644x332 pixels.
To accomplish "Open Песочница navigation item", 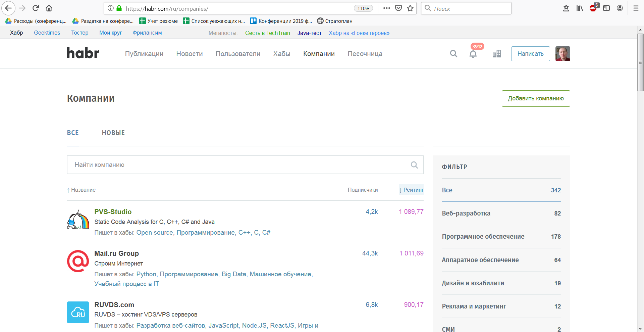I will pyautogui.click(x=365, y=54).
